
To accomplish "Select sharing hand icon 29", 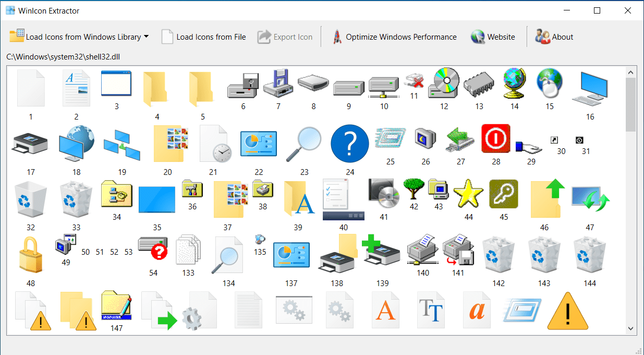I will point(529,147).
